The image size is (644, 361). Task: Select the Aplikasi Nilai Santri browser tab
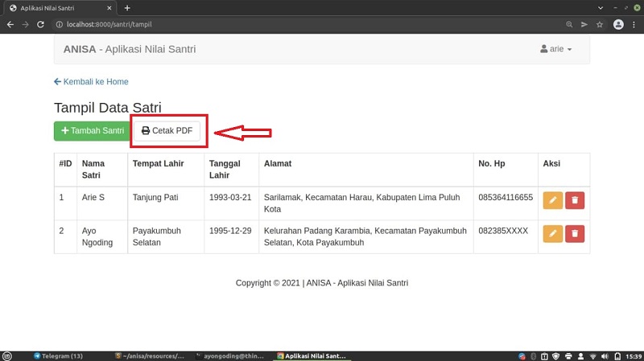[60, 8]
